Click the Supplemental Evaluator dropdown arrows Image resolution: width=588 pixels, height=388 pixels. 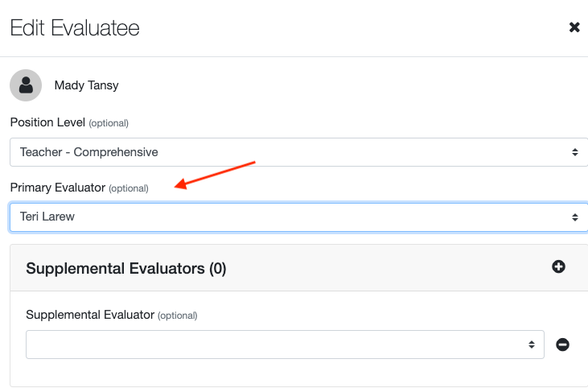pyautogui.click(x=531, y=345)
